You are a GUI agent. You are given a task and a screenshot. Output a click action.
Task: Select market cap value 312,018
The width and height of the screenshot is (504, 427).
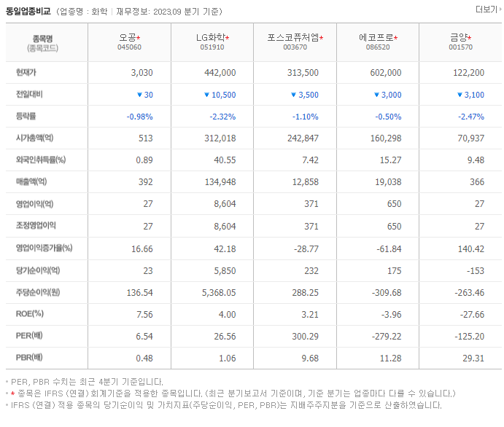(x=220, y=138)
